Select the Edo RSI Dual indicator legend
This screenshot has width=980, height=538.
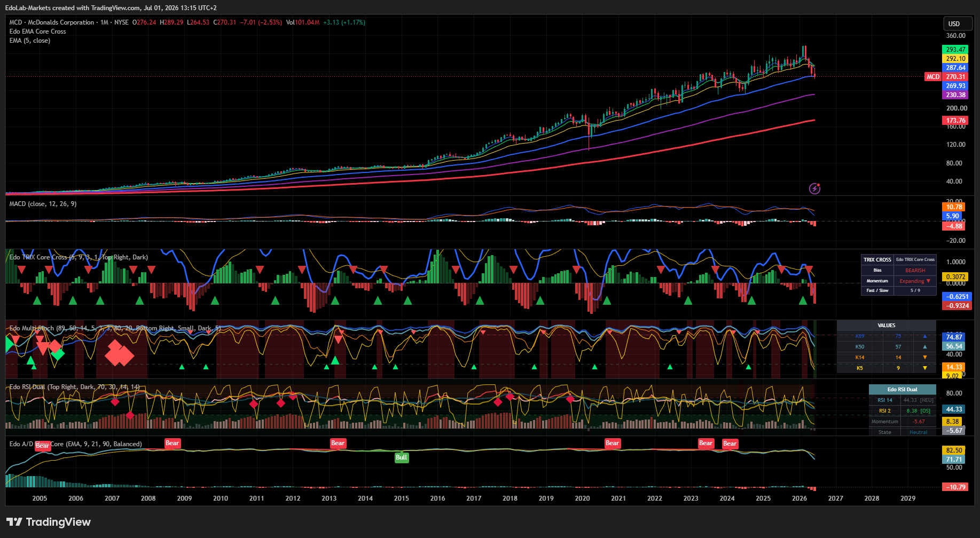pyautogui.click(x=75, y=387)
